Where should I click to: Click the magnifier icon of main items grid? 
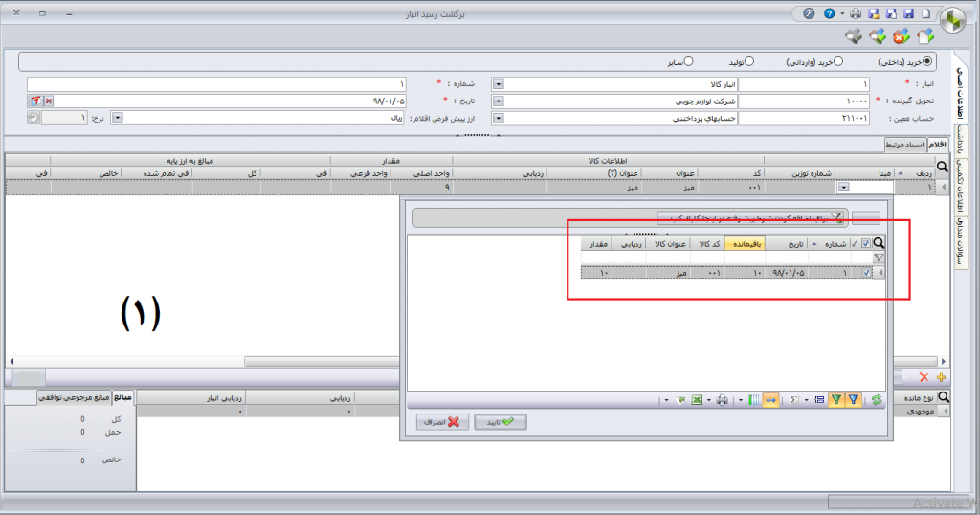[943, 167]
